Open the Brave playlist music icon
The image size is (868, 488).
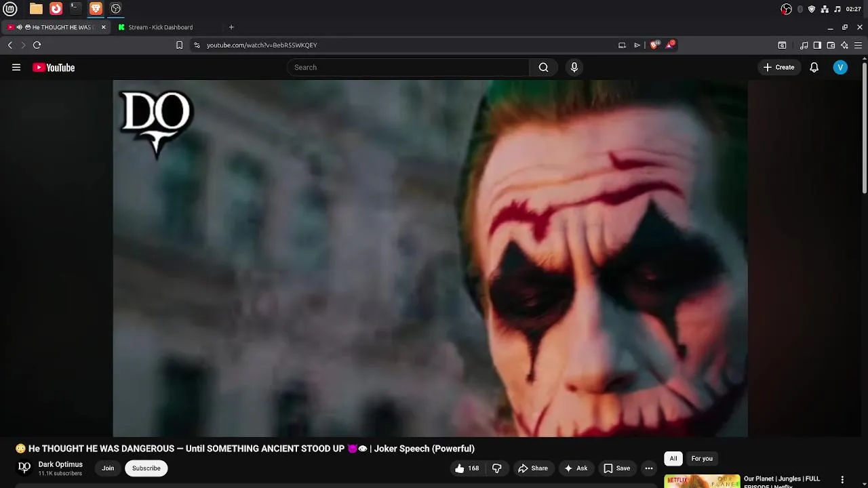804,45
